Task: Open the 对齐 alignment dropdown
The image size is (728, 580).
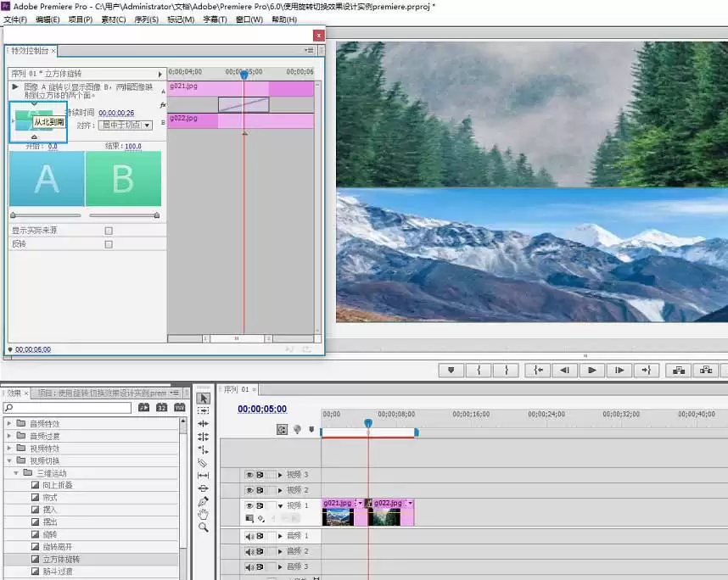Action: 126,125
